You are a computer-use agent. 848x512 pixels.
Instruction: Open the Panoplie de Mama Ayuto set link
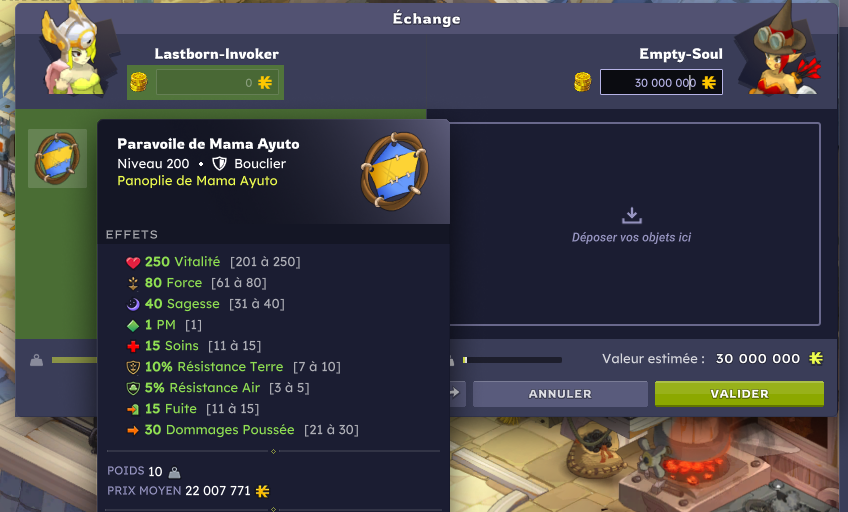point(197,181)
